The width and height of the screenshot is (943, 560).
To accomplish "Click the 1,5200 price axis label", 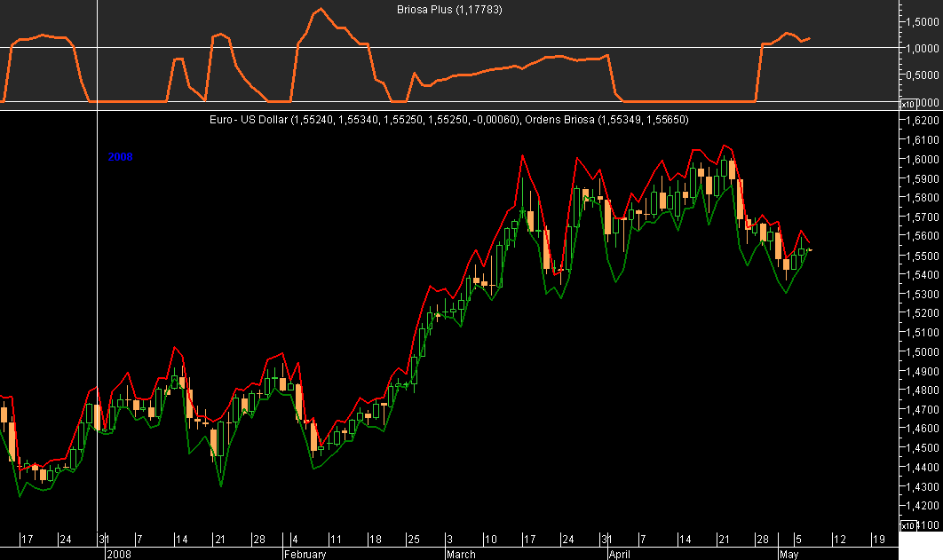I will click(x=922, y=313).
